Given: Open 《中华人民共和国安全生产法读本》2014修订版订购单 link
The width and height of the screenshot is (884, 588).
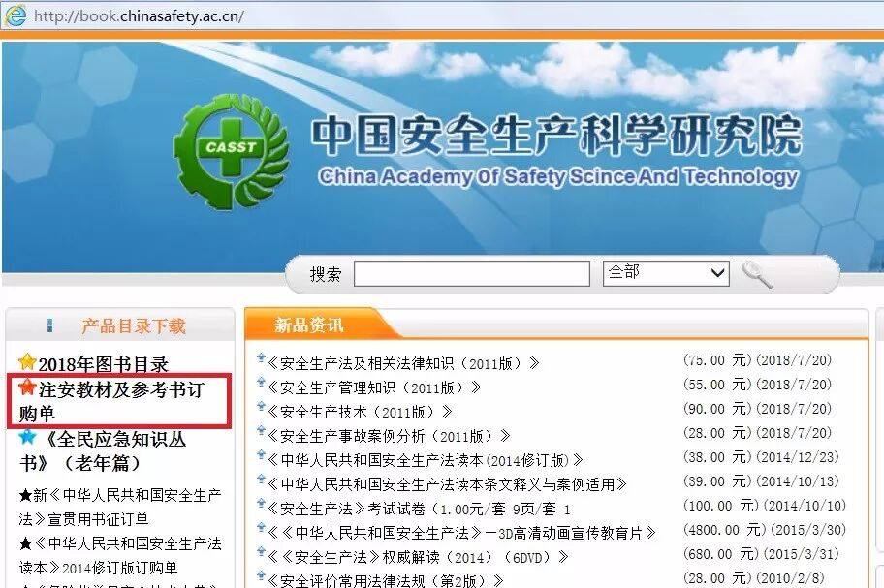Looking at the screenshot, I should [x=120, y=555].
